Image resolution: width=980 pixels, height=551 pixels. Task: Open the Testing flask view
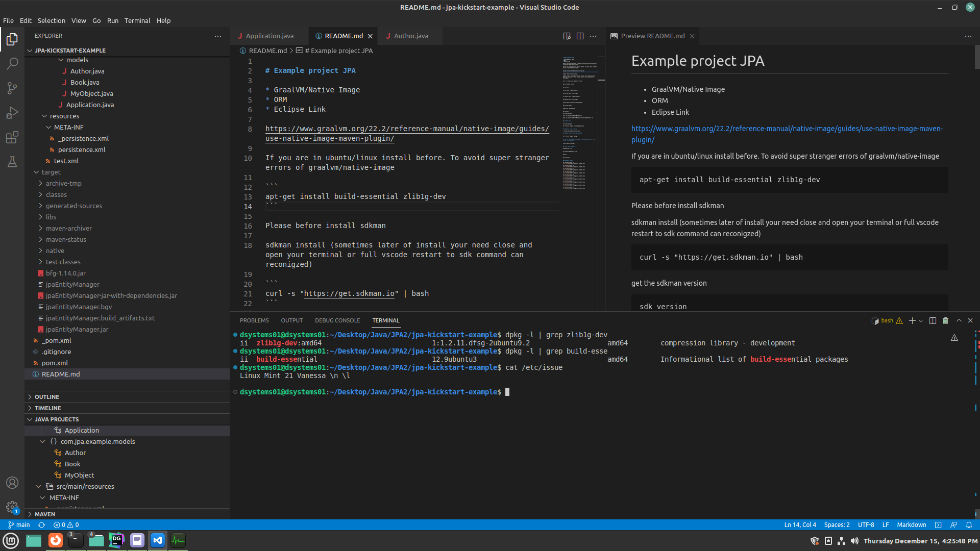click(x=12, y=162)
